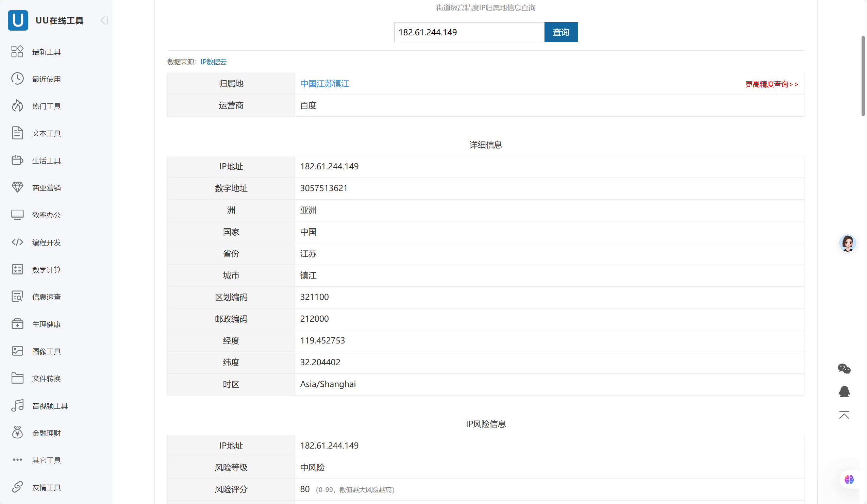The width and height of the screenshot is (867, 504).
Task: Click the 更高精度查询 red link
Action: pyautogui.click(x=772, y=84)
